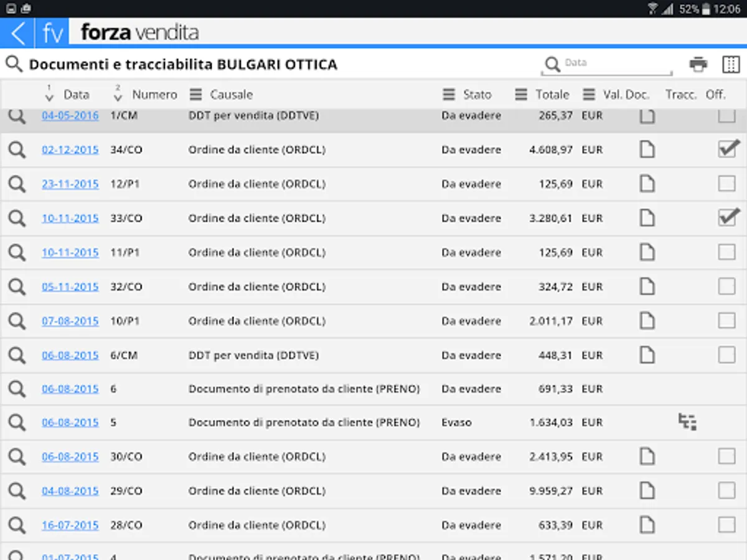Tap the back arrow in header
The width and height of the screenshot is (747, 560).
18,33
